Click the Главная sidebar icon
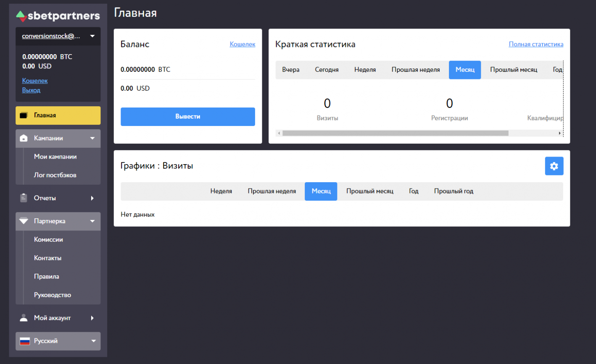Viewport: 596px width, 364px height. click(24, 115)
